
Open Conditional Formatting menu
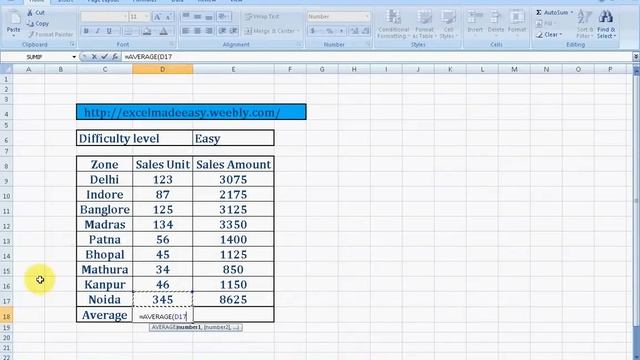point(393,24)
